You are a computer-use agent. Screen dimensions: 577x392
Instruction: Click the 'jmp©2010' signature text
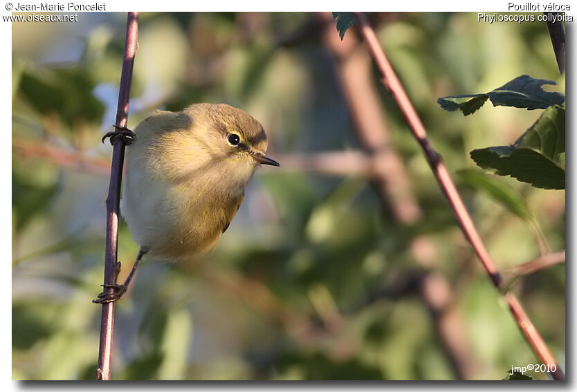click(533, 368)
